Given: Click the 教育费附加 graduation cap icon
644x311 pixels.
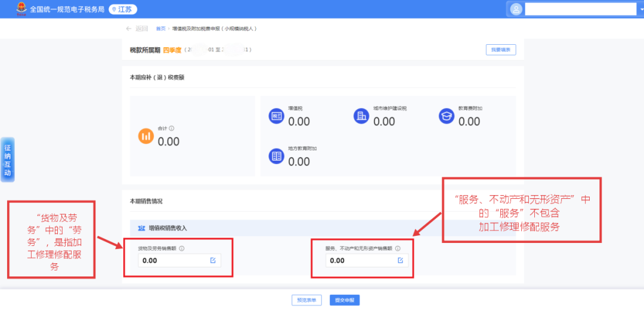Looking at the screenshot, I should click(x=446, y=116).
